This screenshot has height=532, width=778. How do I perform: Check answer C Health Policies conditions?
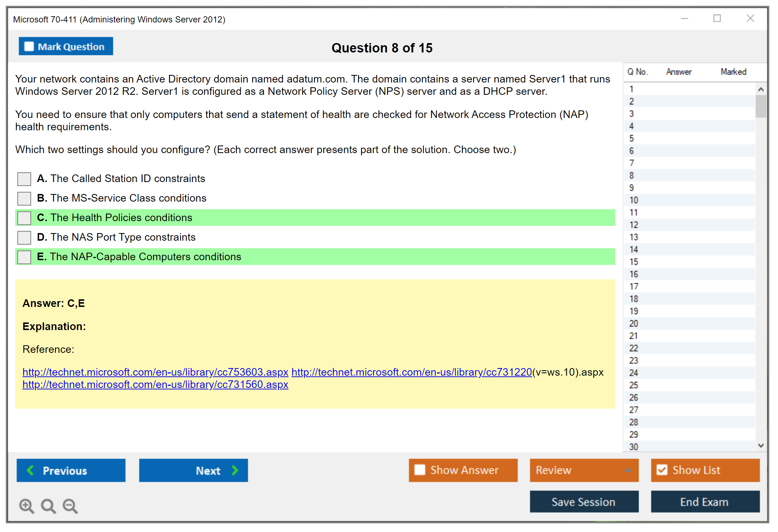tap(24, 218)
